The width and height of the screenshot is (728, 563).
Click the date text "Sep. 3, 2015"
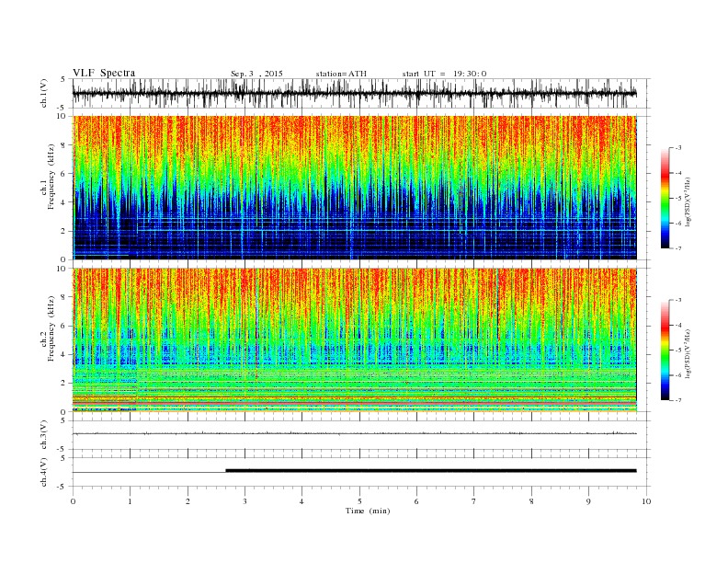click(x=256, y=74)
